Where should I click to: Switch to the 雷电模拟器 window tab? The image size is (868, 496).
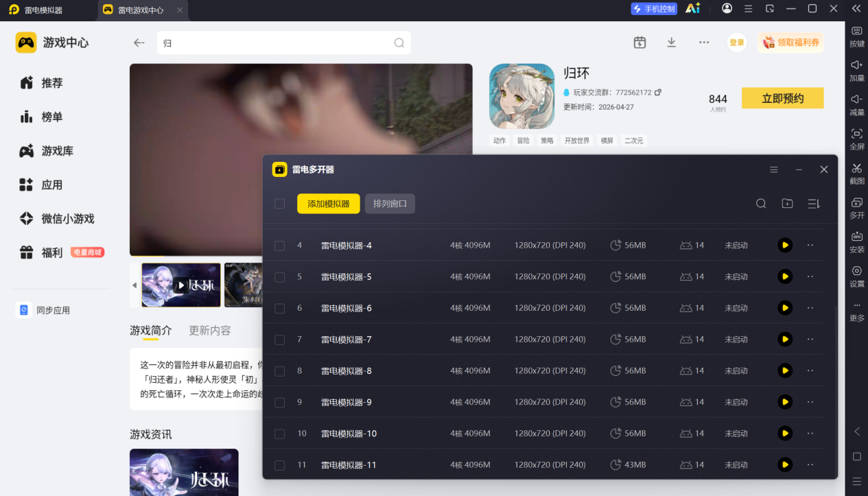tap(43, 10)
